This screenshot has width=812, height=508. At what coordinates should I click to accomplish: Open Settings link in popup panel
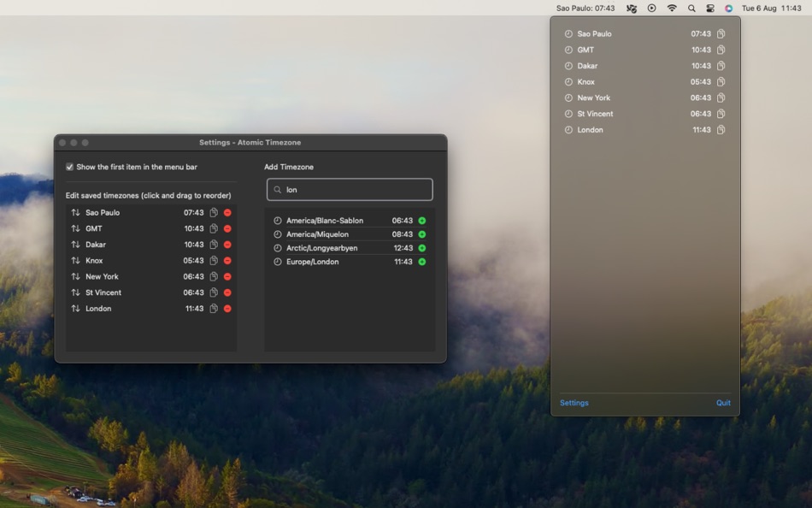(x=574, y=403)
